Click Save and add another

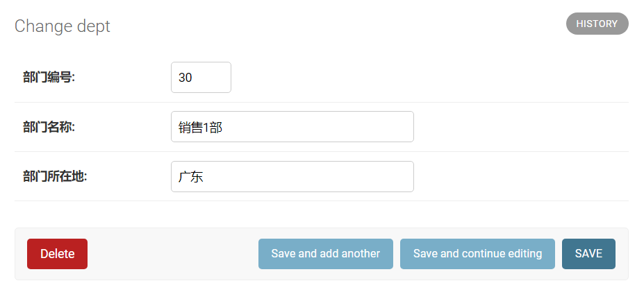point(325,254)
